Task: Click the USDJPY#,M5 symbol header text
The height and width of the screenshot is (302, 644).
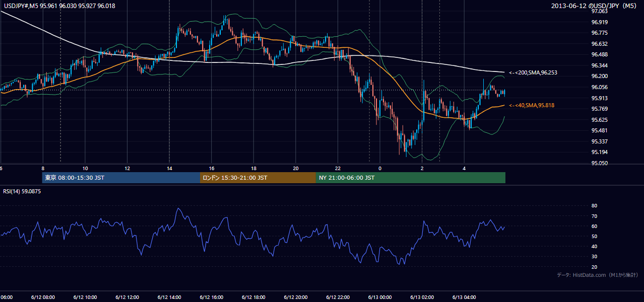Action: click(x=58, y=6)
